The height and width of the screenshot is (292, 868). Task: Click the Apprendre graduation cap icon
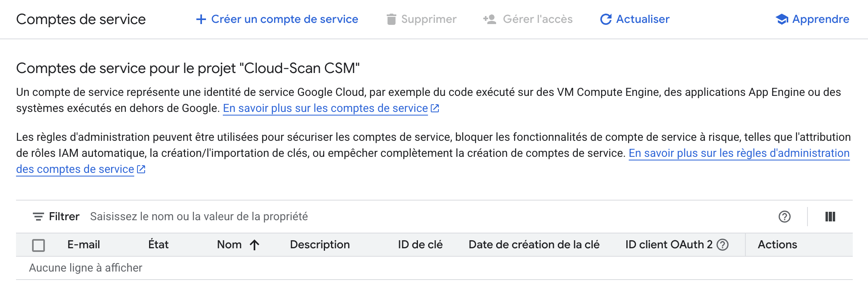click(781, 19)
